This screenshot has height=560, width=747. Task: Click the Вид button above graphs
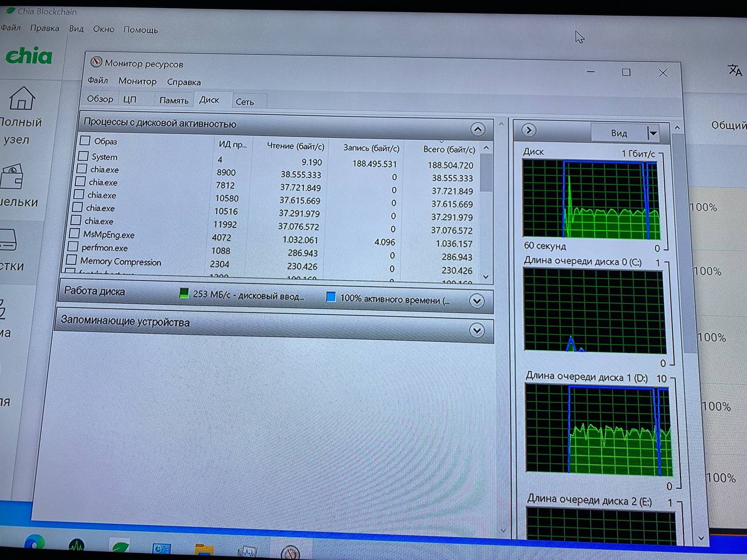[x=619, y=133]
